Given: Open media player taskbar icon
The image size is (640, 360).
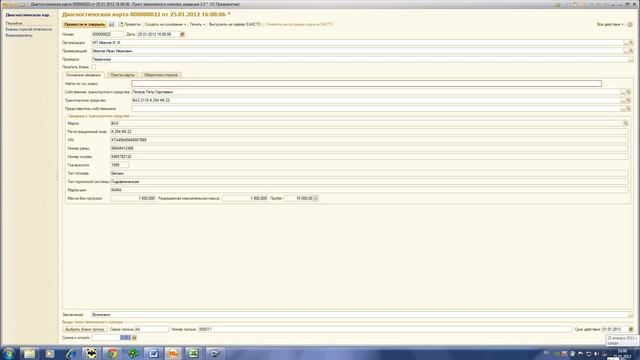Looking at the screenshot, I should [x=50, y=353].
